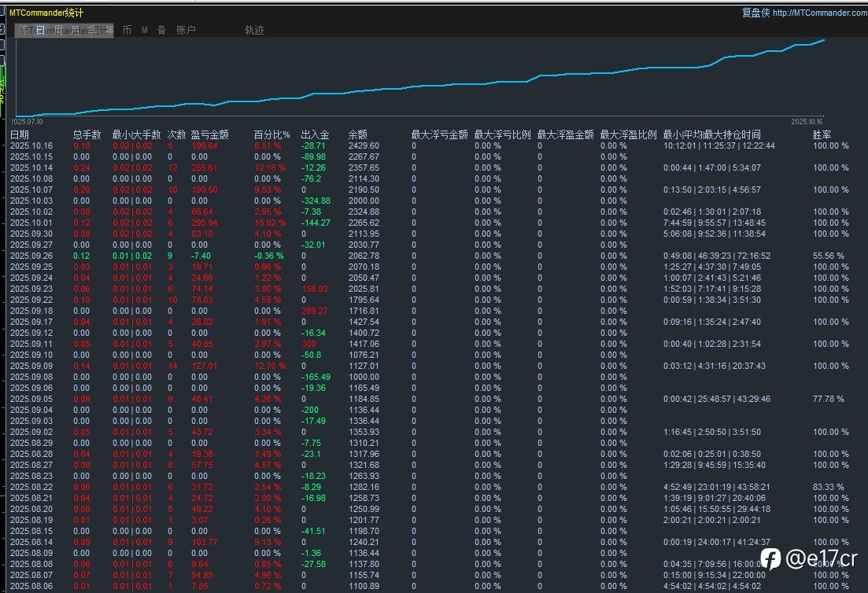Click the 盈亏金额 column header
868x593 pixels.
tap(209, 134)
